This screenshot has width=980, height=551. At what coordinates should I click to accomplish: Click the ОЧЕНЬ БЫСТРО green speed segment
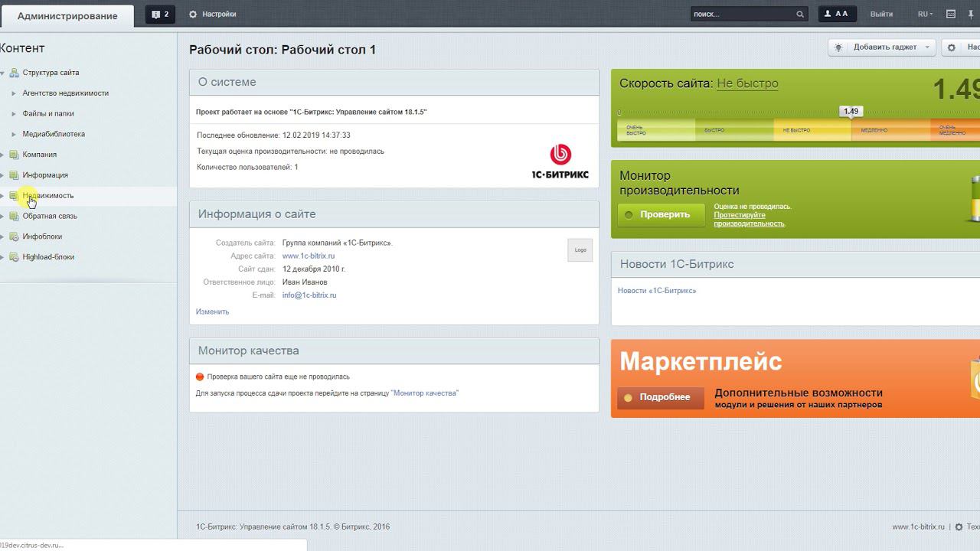tap(657, 130)
